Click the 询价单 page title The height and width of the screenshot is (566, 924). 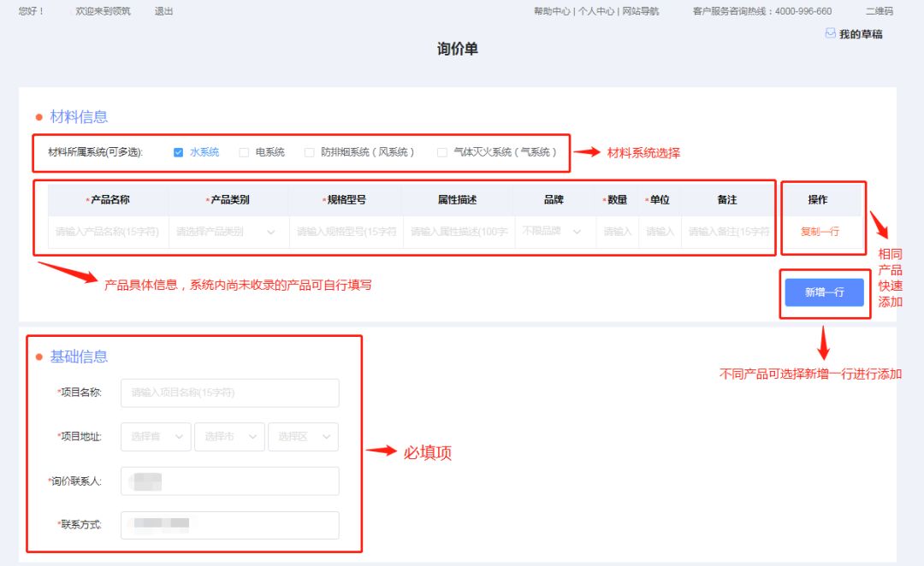click(457, 48)
